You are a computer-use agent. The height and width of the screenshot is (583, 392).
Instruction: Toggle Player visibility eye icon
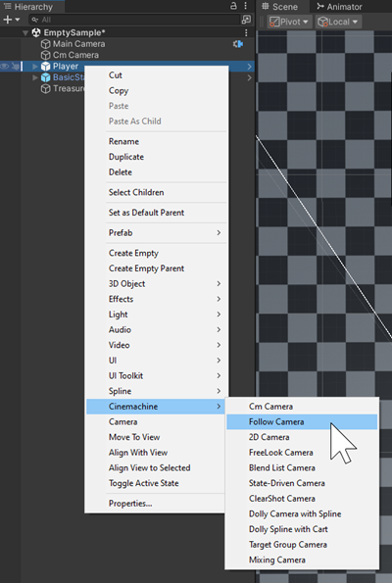[5, 67]
